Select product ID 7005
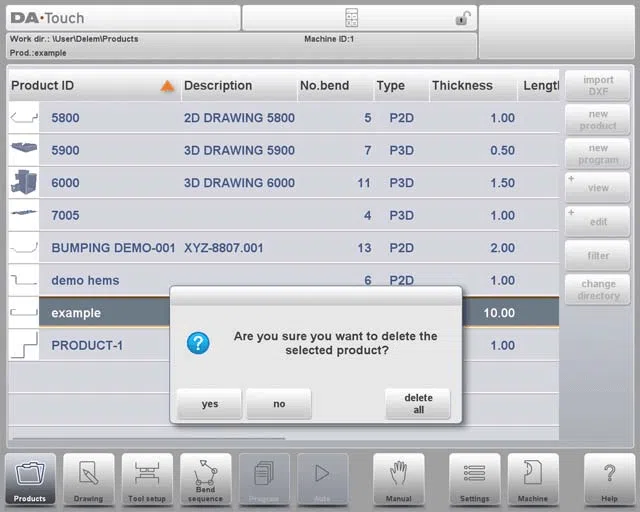 [65, 215]
